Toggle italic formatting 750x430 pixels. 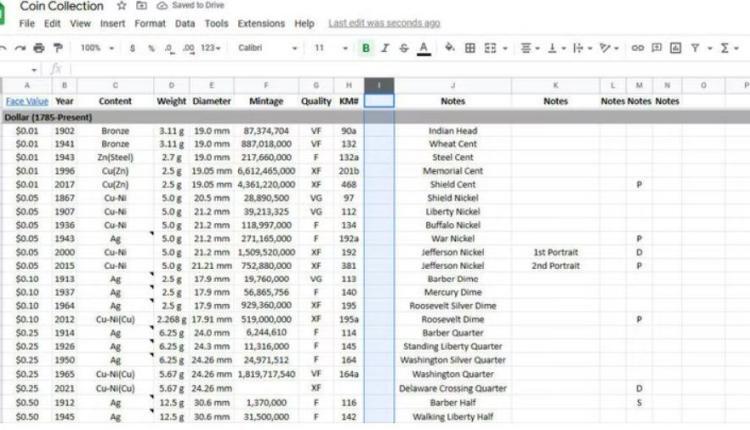(x=385, y=48)
